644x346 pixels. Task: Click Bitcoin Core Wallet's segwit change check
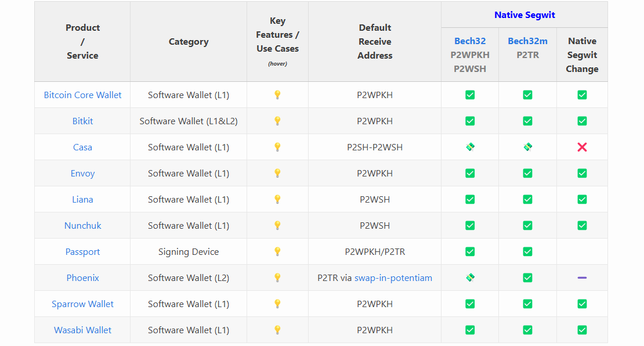[x=582, y=95]
